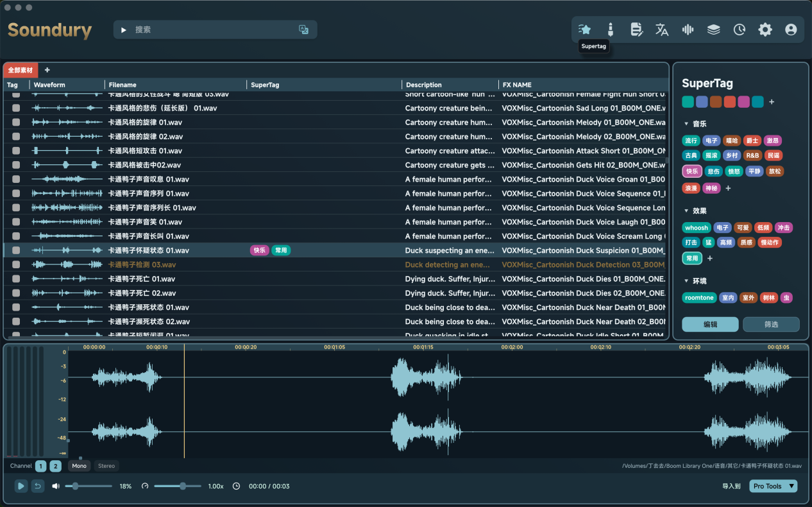Adjust the playback speed slider
This screenshot has height=507, width=812.
click(178, 486)
